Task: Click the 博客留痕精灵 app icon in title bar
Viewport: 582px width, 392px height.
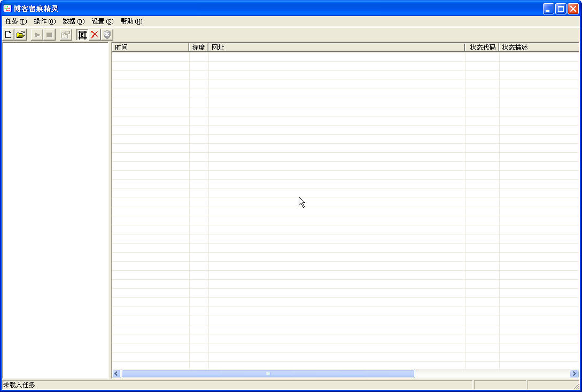Action: tap(7, 9)
